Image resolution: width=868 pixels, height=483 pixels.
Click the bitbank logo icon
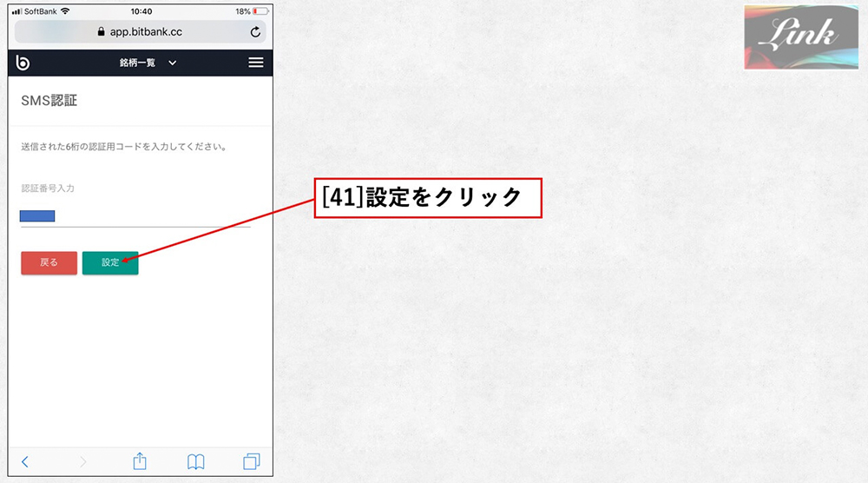pyautogui.click(x=23, y=63)
